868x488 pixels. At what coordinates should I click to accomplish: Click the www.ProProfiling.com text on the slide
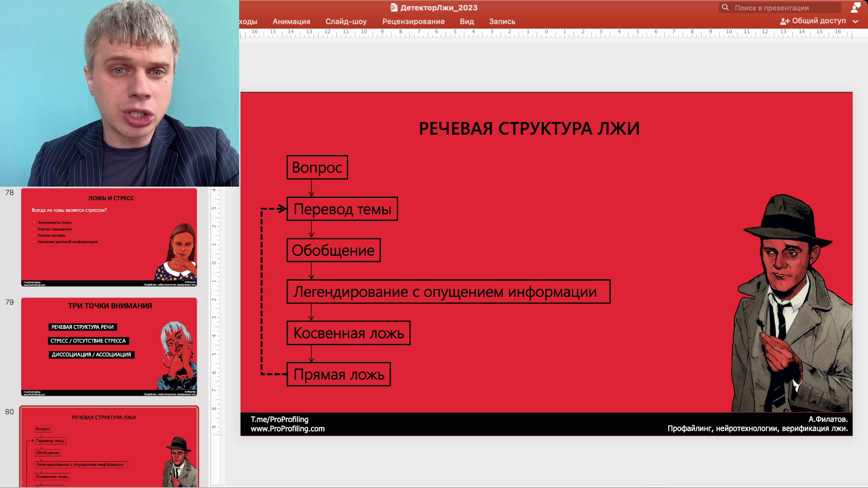[x=288, y=429]
